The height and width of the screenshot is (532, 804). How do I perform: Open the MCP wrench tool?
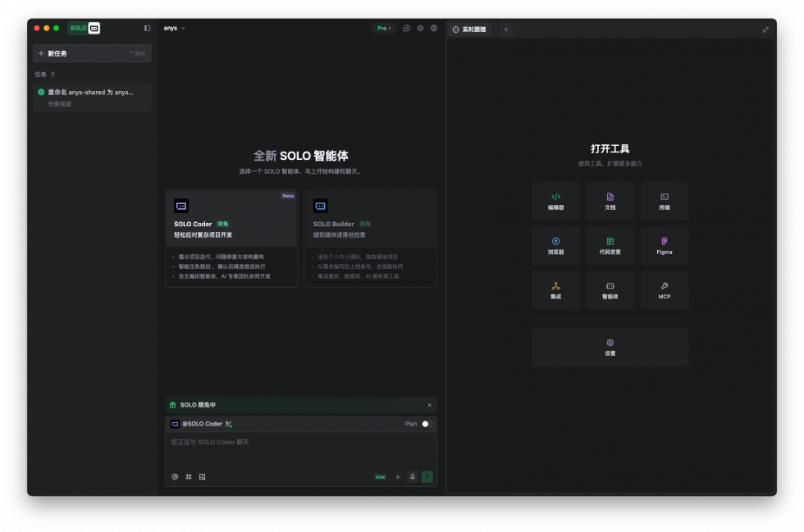pos(664,290)
